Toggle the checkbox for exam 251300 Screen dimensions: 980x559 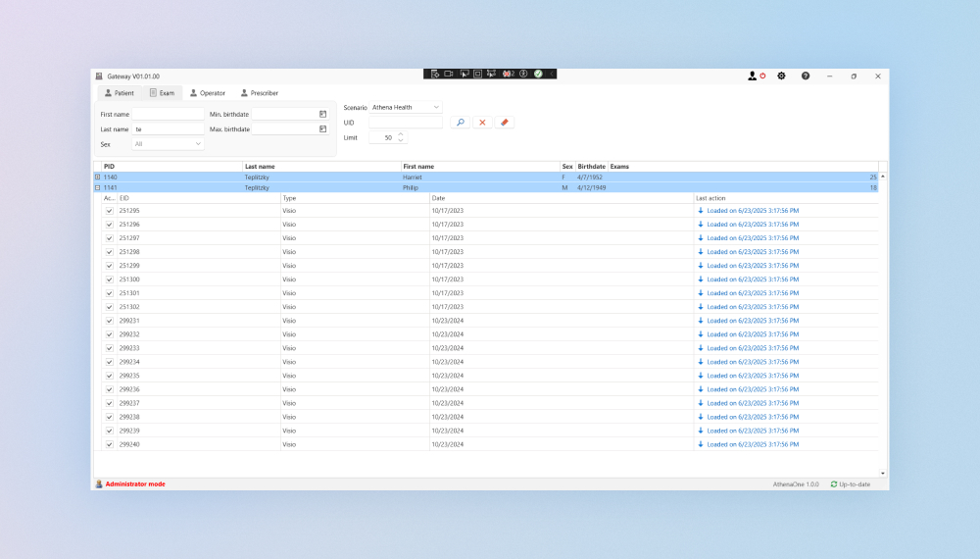click(110, 279)
